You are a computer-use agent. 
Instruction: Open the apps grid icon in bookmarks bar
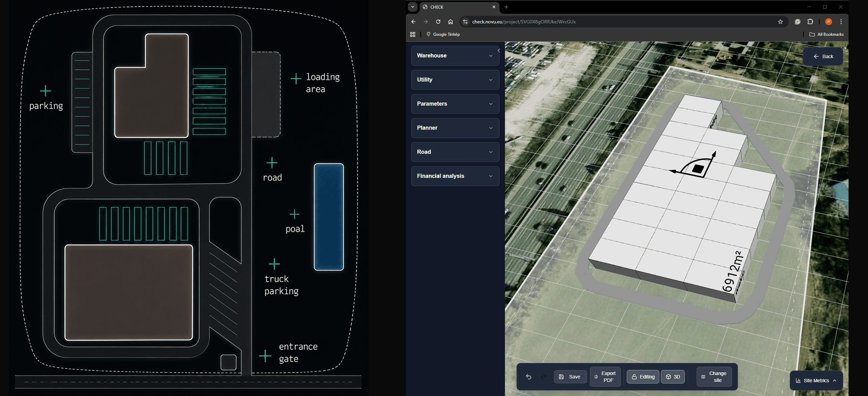tap(413, 34)
